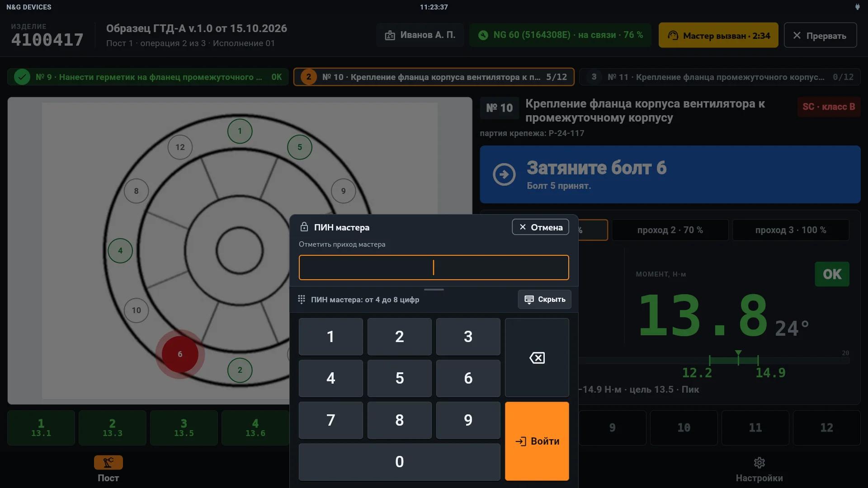This screenshot has height=488, width=868.
Task: Select the проход 2 · 70 % tab
Action: click(x=670, y=230)
